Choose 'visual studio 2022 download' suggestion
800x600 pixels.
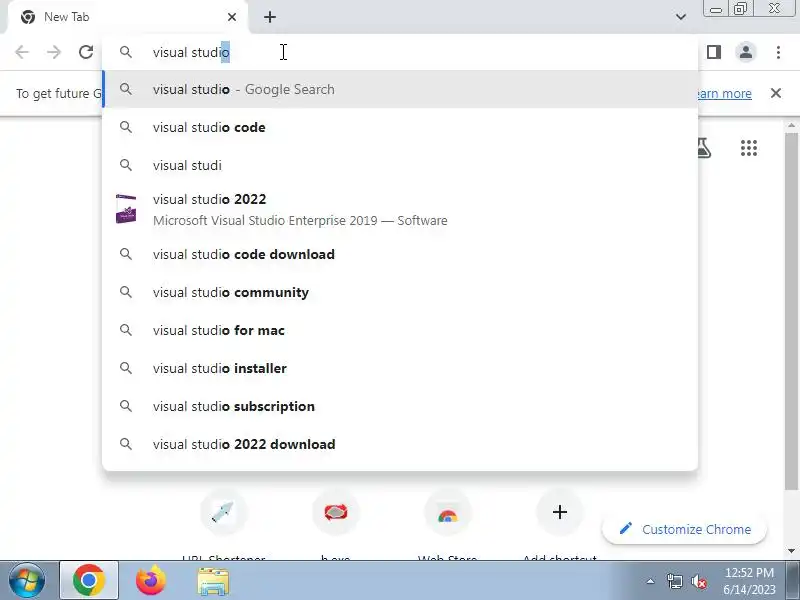pos(400,444)
